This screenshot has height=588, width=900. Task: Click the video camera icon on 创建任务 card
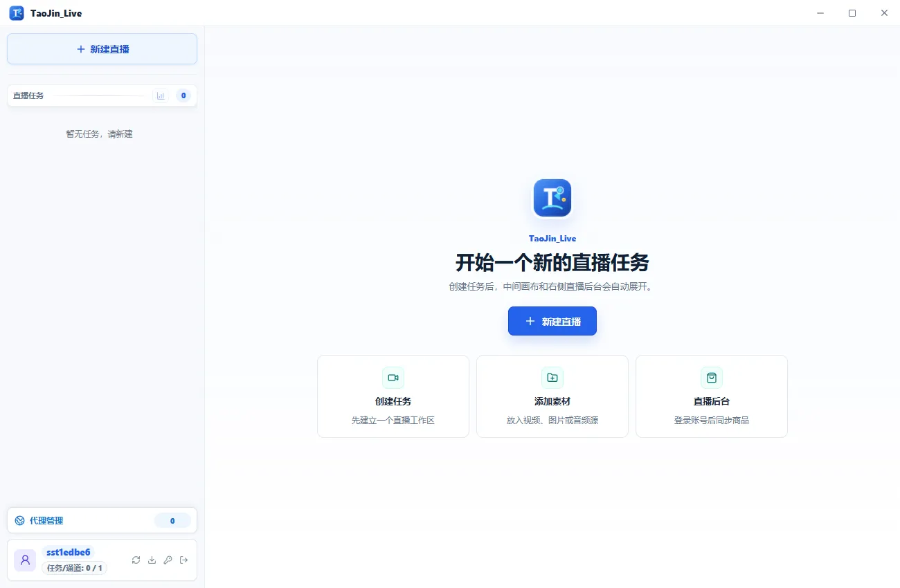pyautogui.click(x=393, y=378)
